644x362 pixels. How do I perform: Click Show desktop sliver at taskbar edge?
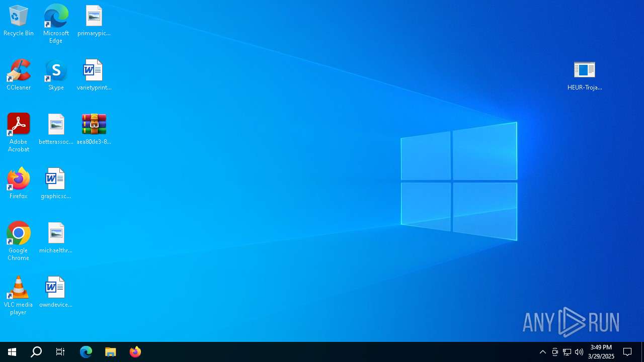[x=642, y=352]
